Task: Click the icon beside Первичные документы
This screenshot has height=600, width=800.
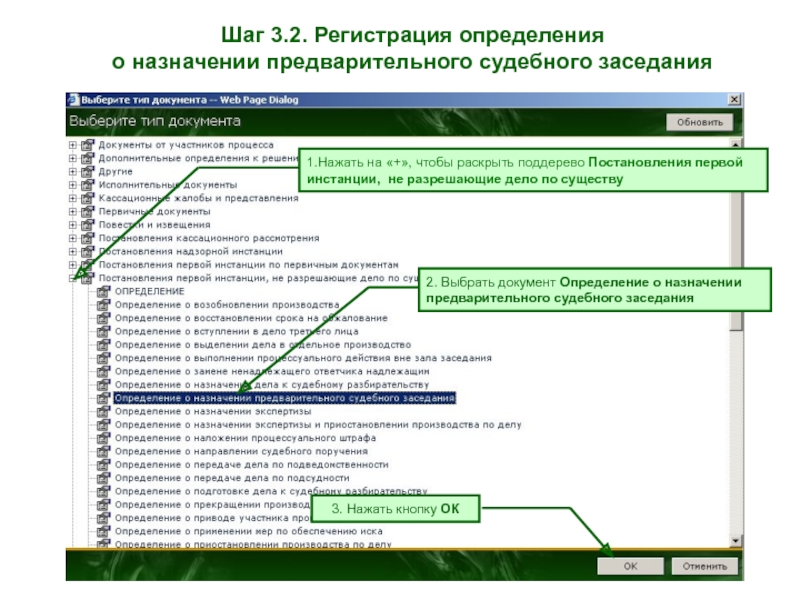Action: 88,211
